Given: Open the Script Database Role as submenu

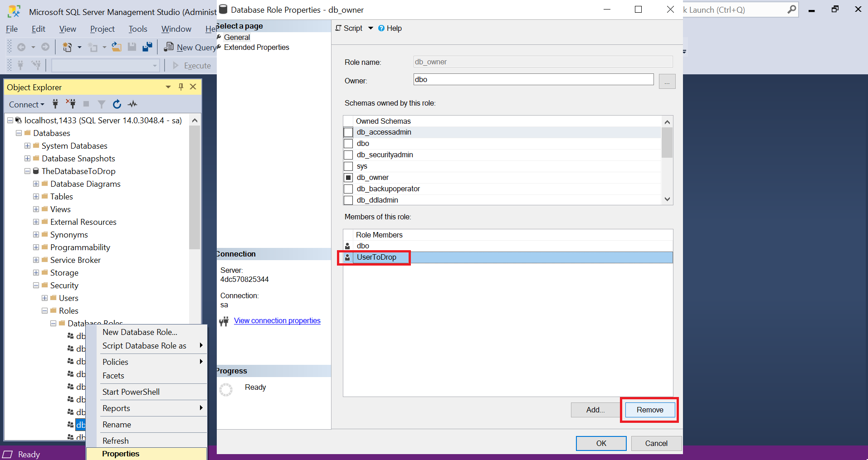Looking at the screenshot, I should click(144, 345).
